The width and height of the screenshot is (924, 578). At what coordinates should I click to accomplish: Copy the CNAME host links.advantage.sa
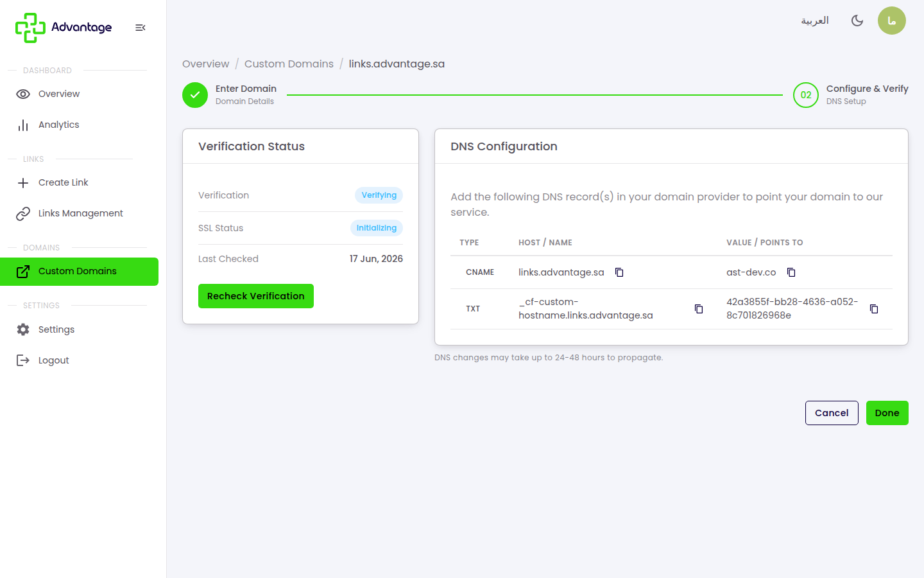(619, 272)
